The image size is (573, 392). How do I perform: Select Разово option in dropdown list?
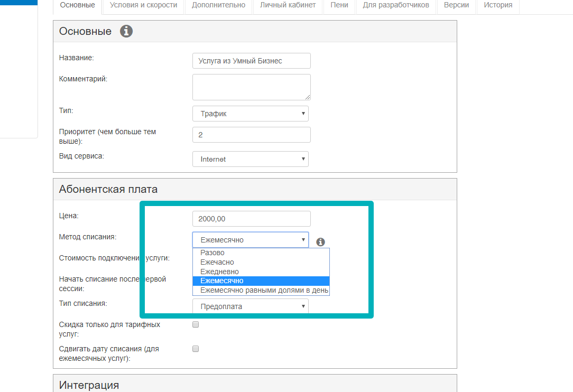(x=212, y=253)
